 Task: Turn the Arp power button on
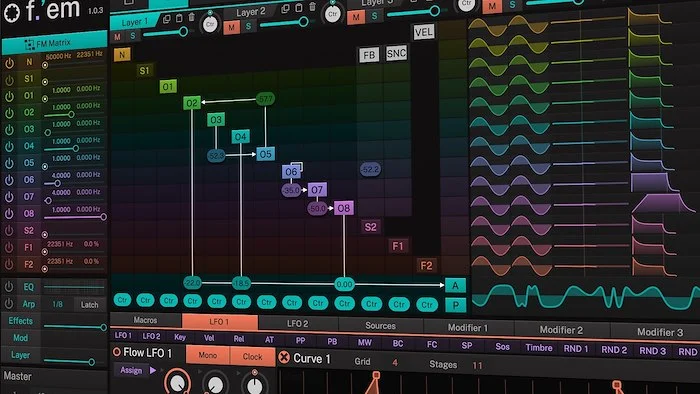point(8,303)
